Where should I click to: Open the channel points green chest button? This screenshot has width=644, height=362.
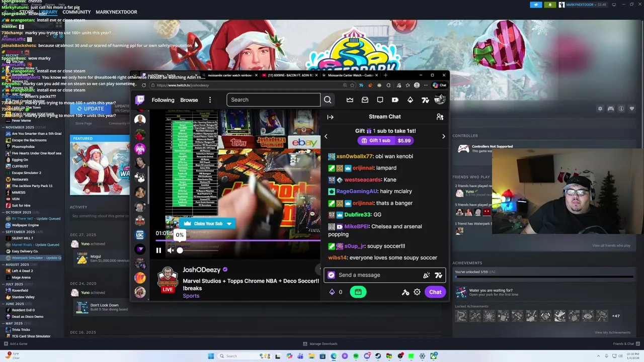pyautogui.click(x=358, y=292)
